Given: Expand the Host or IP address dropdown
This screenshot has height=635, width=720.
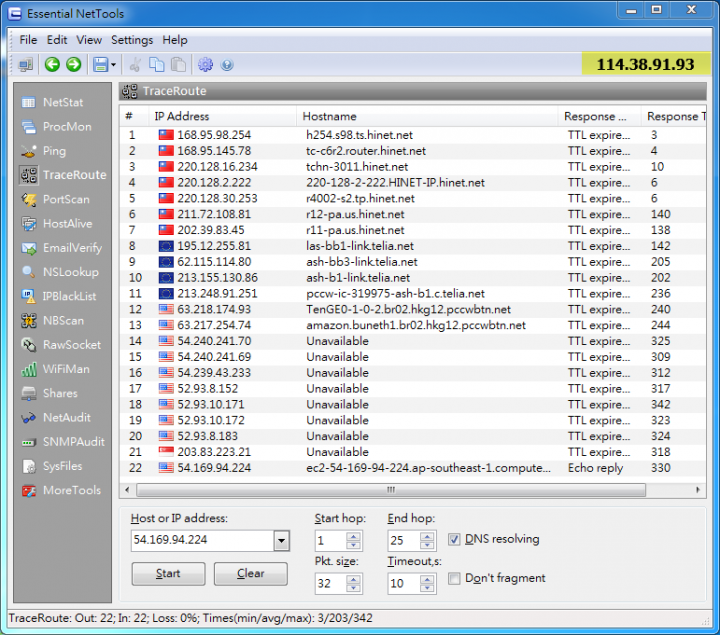Looking at the screenshot, I should click(x=281, y=541).
